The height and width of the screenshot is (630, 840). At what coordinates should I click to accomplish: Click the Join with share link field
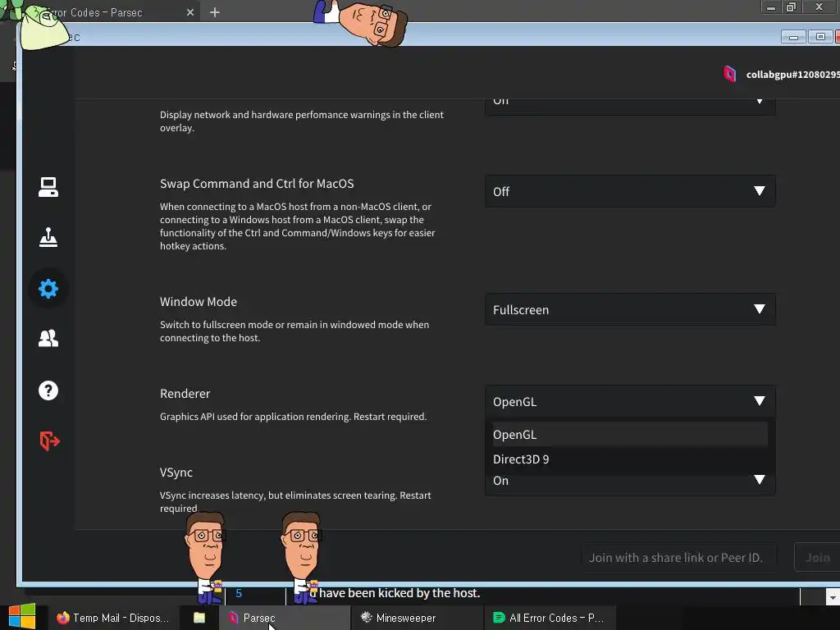coord(678,558)
